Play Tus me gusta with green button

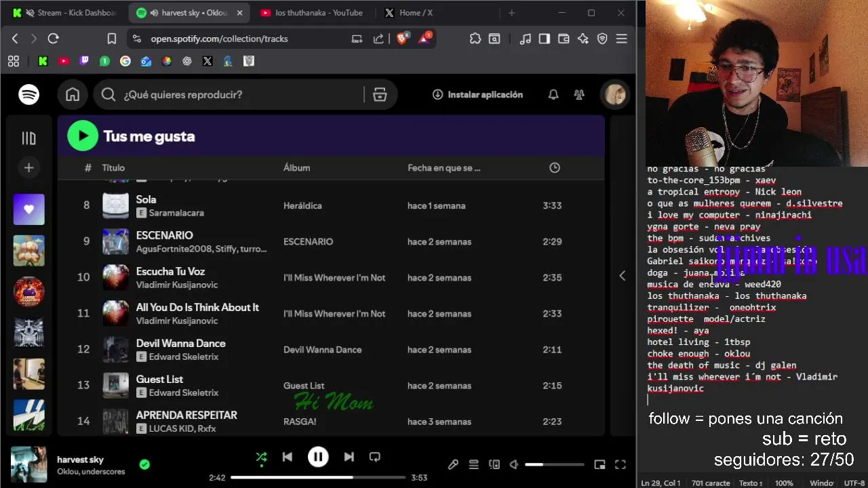[83, 136]
